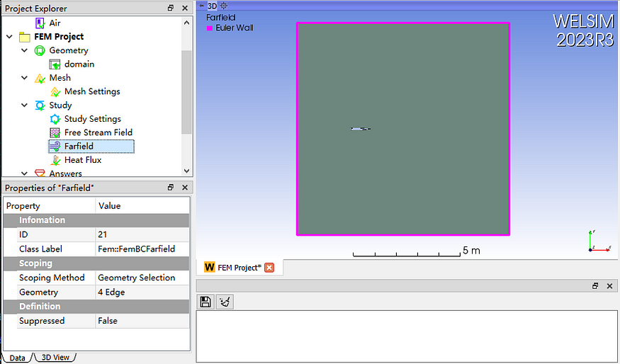
Task: Select the domain tree item
Action: 79,64
